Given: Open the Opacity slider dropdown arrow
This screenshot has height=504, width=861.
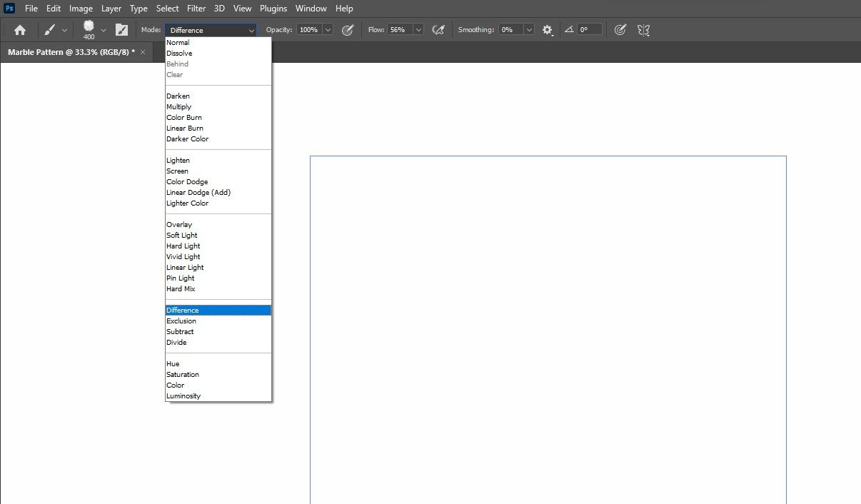Looking at the screenshot, I should [328, 30].
